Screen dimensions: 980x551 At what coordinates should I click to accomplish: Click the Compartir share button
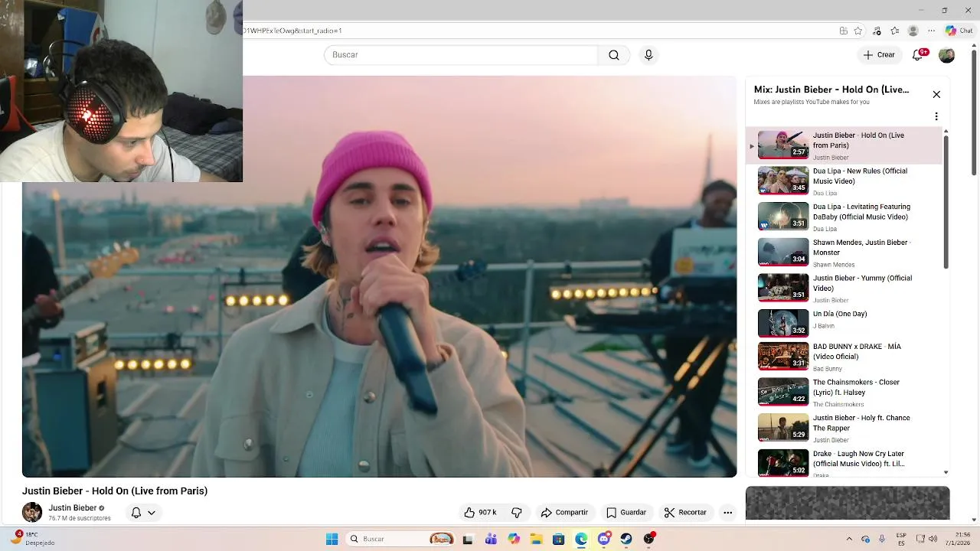(x=564, y=513)
